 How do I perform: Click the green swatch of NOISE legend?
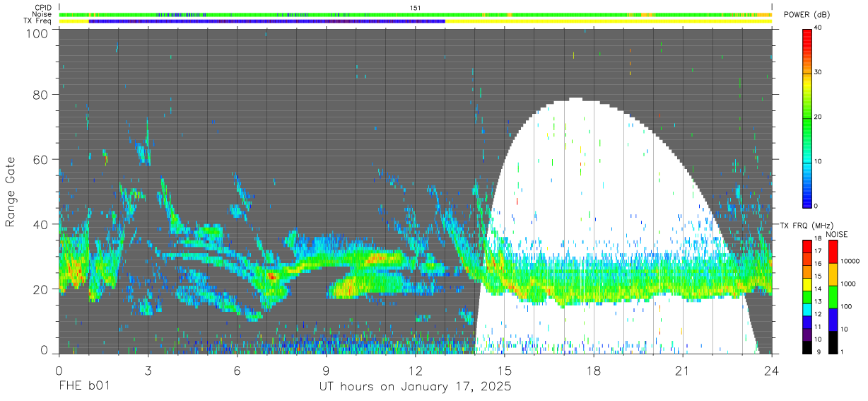click(x=833, y=297)
